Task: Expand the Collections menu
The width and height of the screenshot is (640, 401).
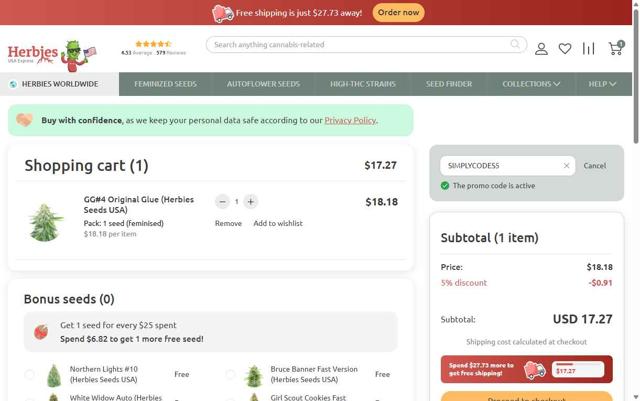Action: pyautogui.click(x=531, y=84)
